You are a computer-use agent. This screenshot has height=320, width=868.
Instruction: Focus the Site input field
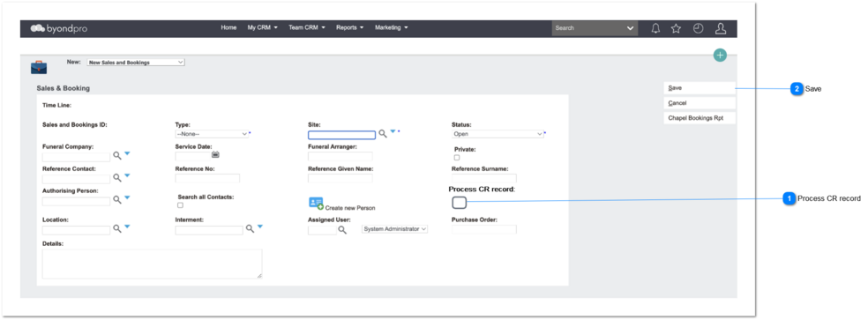click(341, 135)
